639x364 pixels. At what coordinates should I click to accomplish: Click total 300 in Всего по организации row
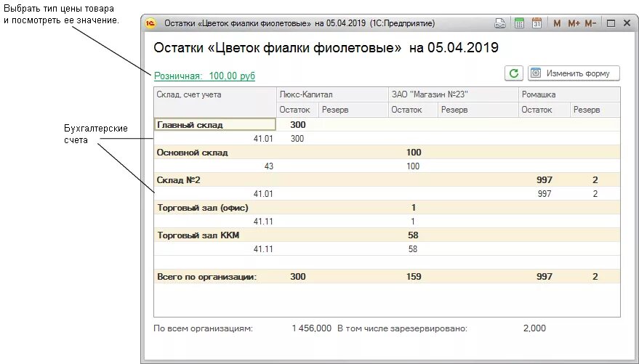pos(298,277)
